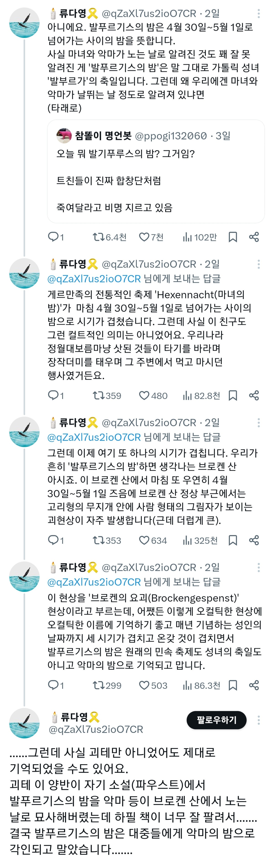Open more options on the Brockengespenst tweet

(259, 567)
